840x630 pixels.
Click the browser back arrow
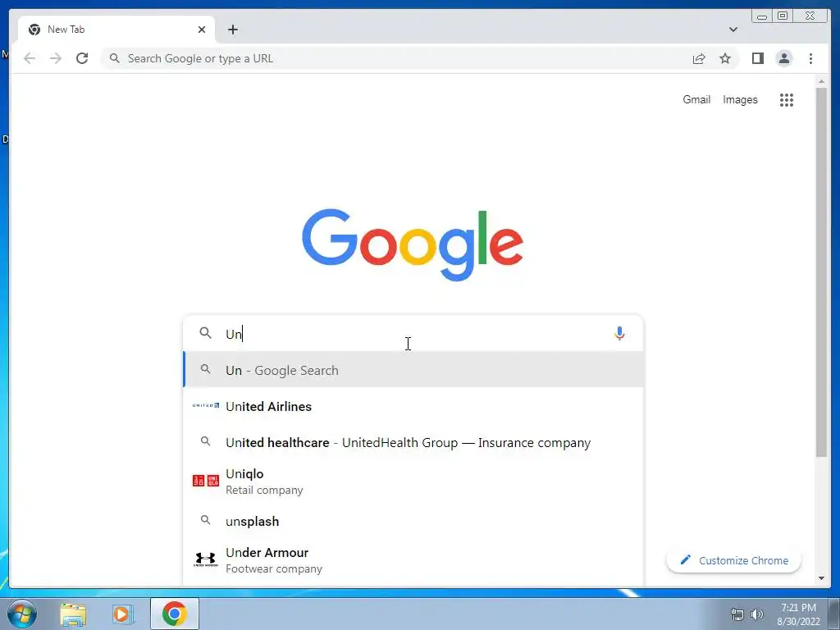(30, 58)
